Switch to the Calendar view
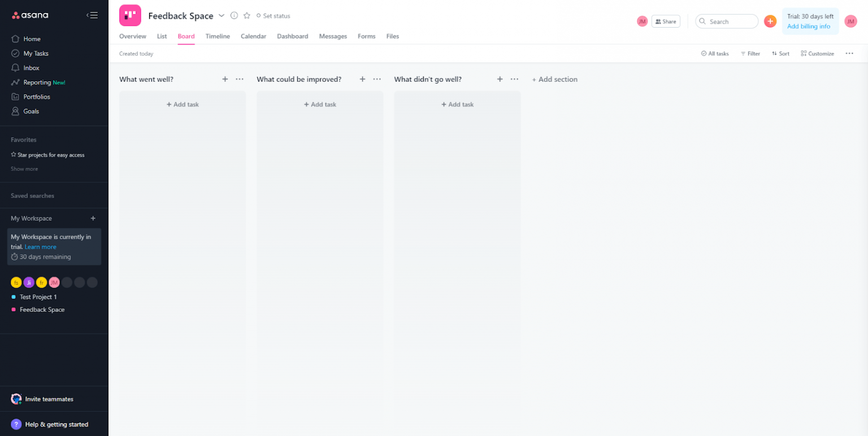The width and height of the screenshot is (868, 436). [253, 36]
